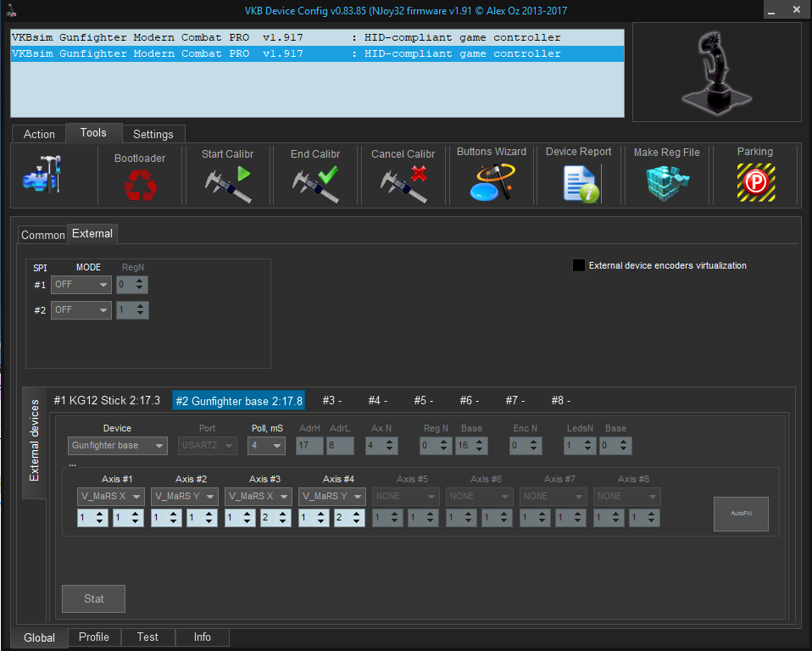812x651 pixels.
Task: Click the Stat button
Action: (93, 598)
